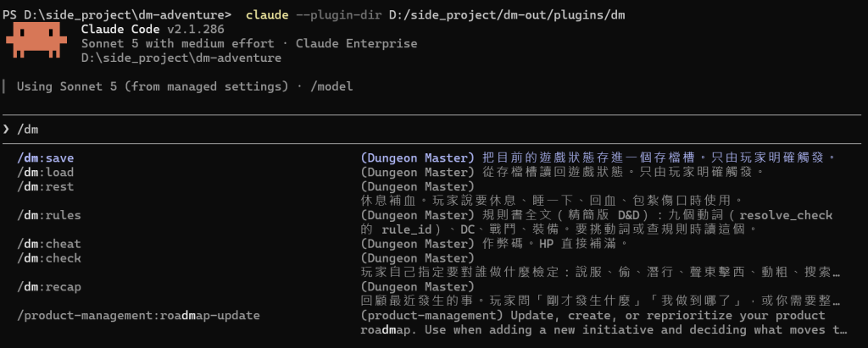Click the claude command word in the shell line

(267, 15)
